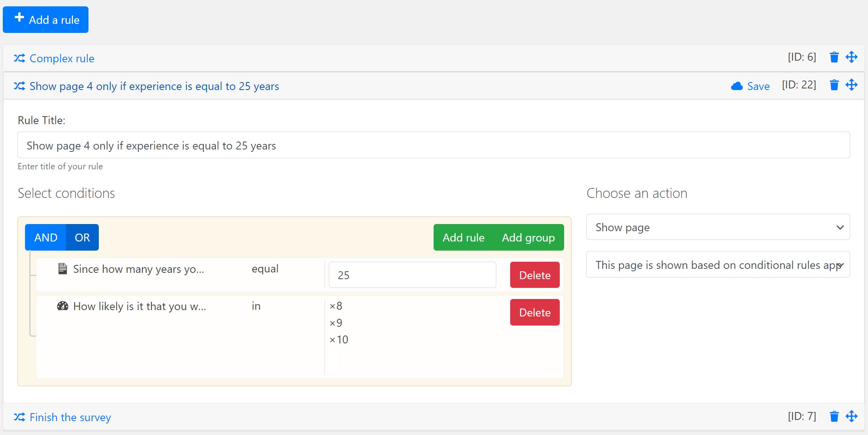Expand the Complex rule header
Screen dimensions: 868x435
point(62,58)
